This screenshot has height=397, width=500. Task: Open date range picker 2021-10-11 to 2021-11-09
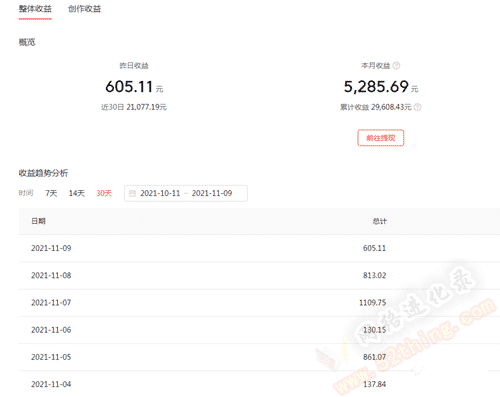tap(186, 193)
